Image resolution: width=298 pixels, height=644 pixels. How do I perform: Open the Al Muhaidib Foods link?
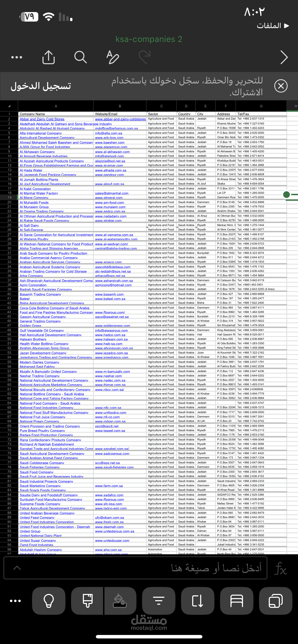point(34,203)
